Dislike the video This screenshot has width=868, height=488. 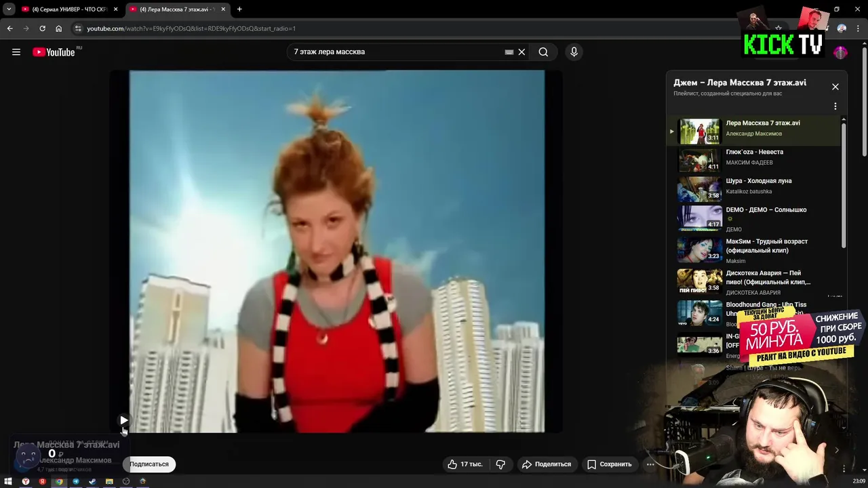[x=500, y=464]
